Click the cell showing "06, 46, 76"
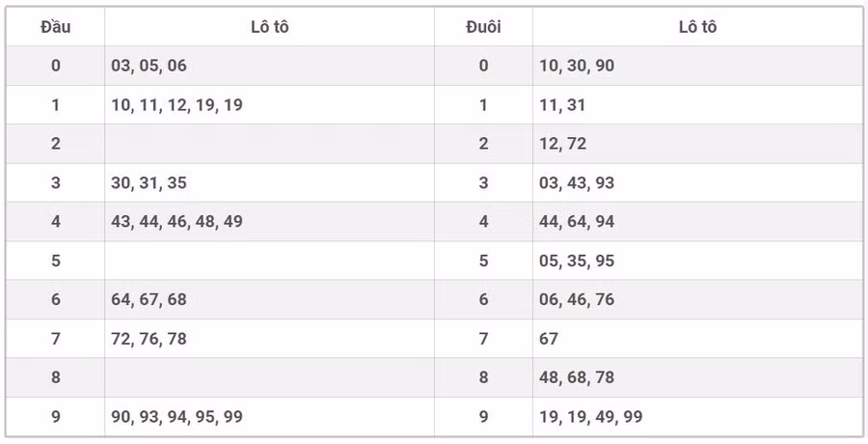Image resolution: width=868 pixels, height=444 pixels. coord(577,300)
